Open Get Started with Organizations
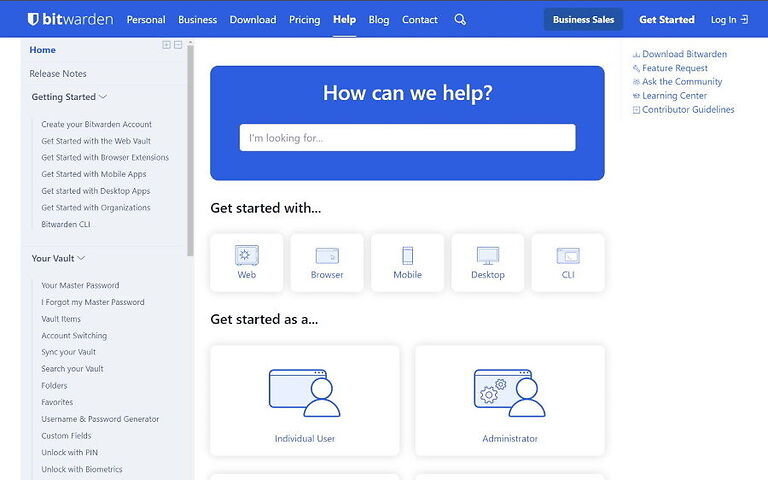 (96, 208)
